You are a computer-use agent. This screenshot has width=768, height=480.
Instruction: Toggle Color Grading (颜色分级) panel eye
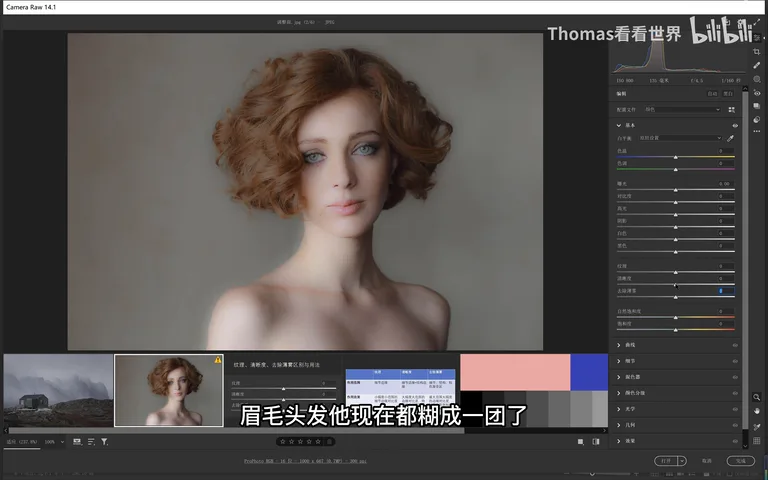point(735,393)
